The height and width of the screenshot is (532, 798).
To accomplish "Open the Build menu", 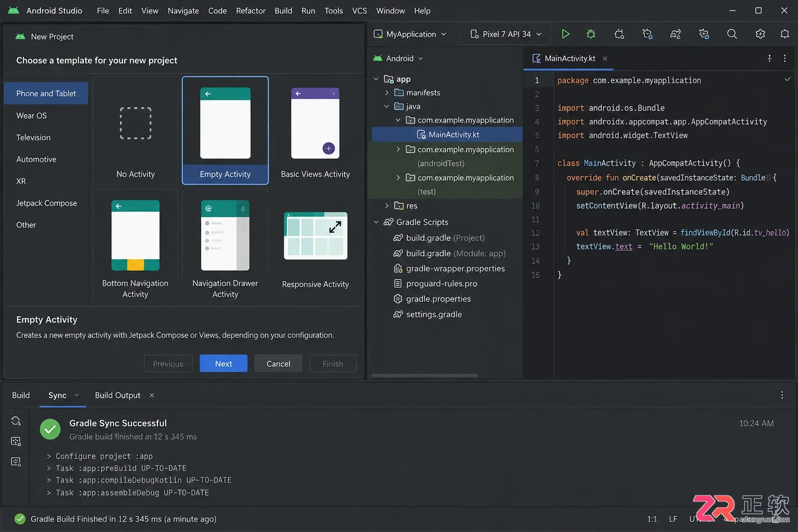I will [283, 11].
